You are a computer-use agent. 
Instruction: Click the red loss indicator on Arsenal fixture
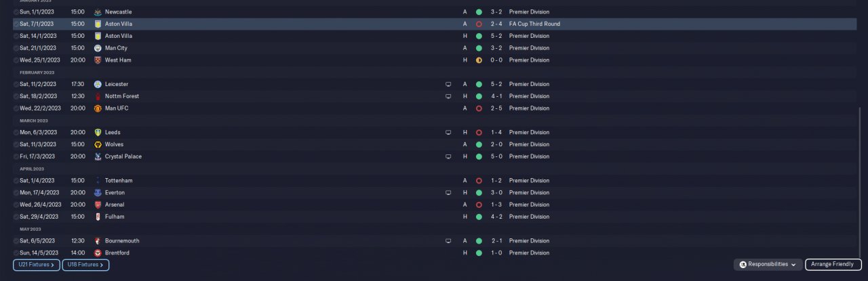tap(479, 204)
